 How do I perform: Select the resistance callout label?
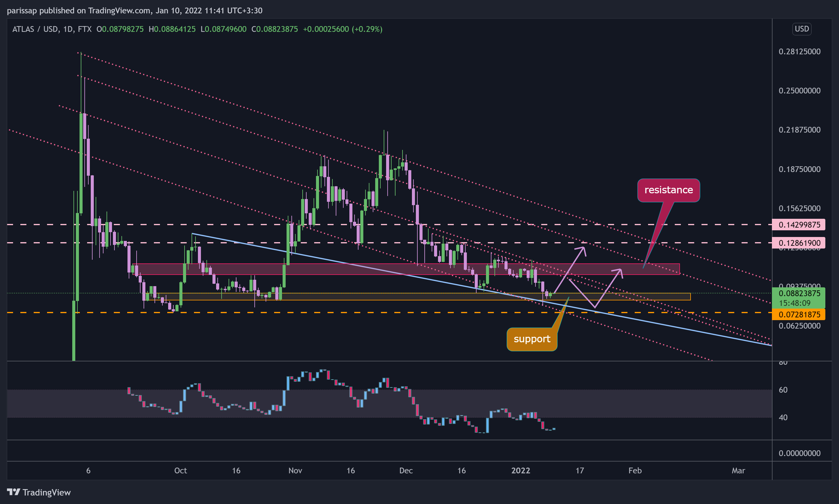tap(668, 190)
